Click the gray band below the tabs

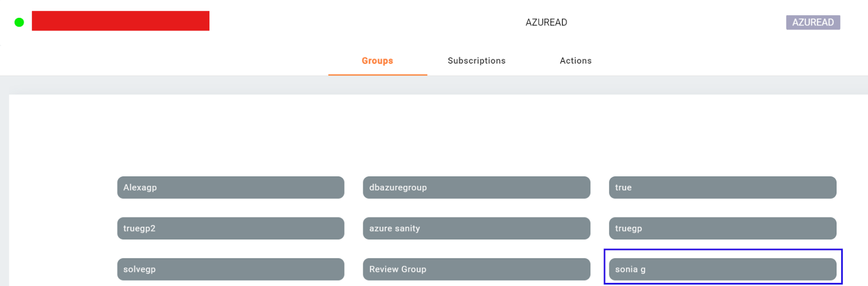coord(434,85)
